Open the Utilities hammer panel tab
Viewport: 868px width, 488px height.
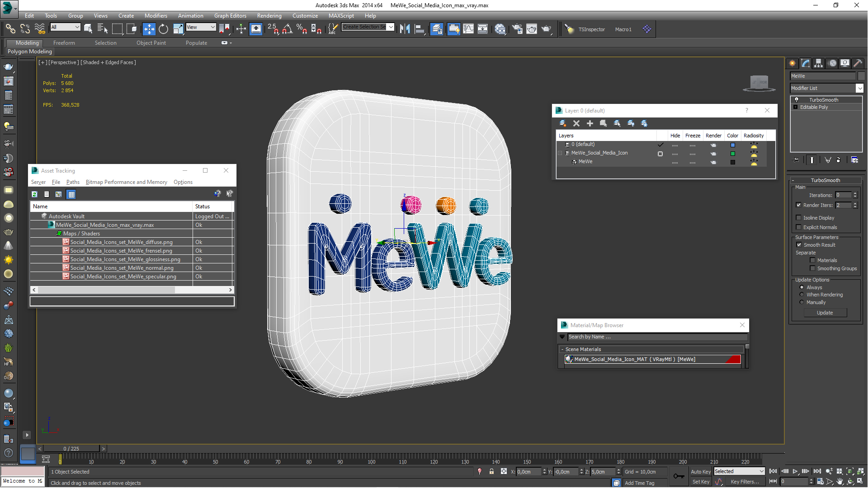point(858,63)
